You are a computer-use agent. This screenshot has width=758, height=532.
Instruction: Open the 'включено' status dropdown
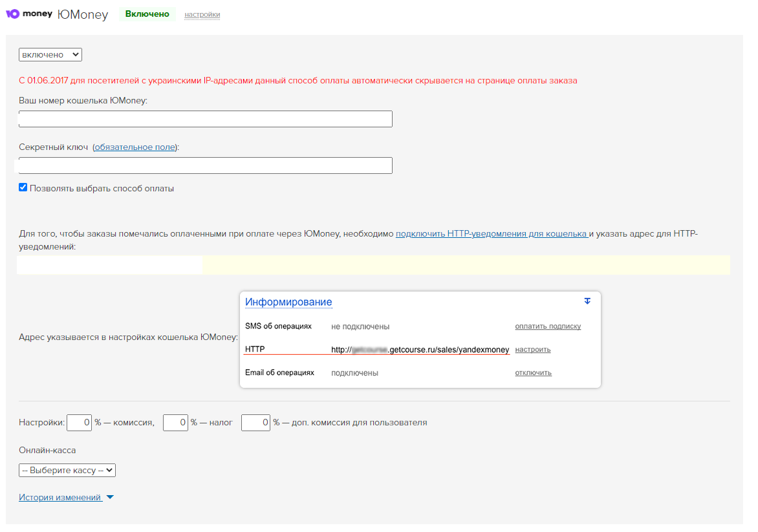50,55
